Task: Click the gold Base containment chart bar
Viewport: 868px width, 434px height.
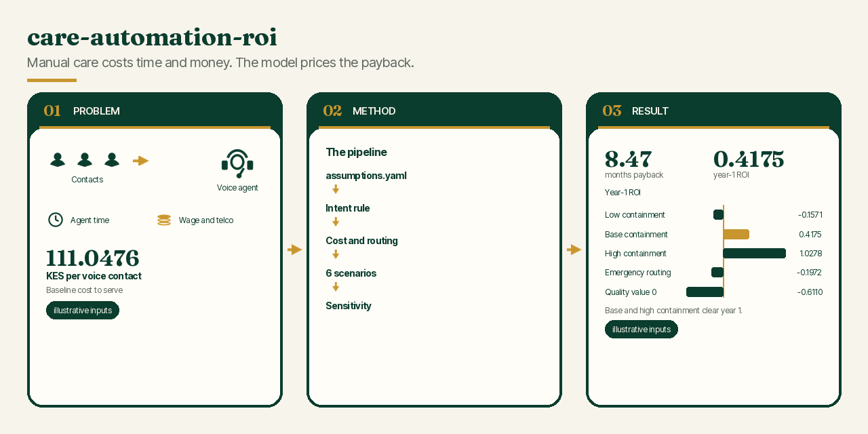Action: [x=736, y=234]
